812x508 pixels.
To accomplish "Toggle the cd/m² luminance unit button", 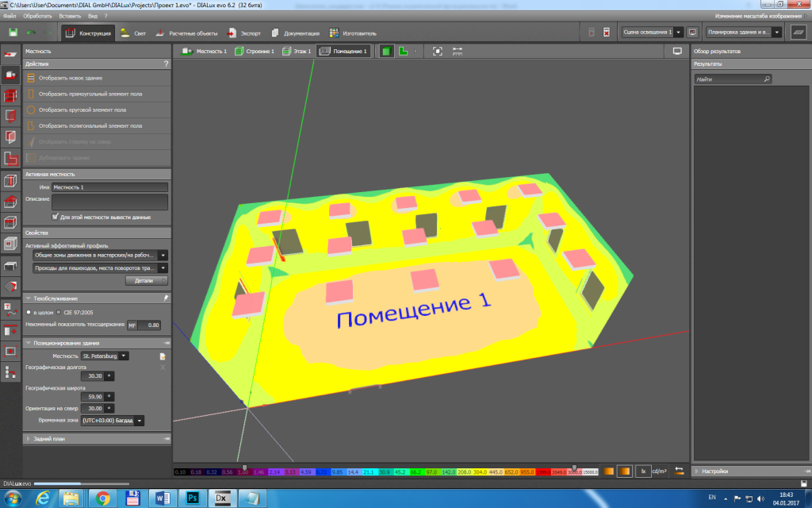I will 659,471.
